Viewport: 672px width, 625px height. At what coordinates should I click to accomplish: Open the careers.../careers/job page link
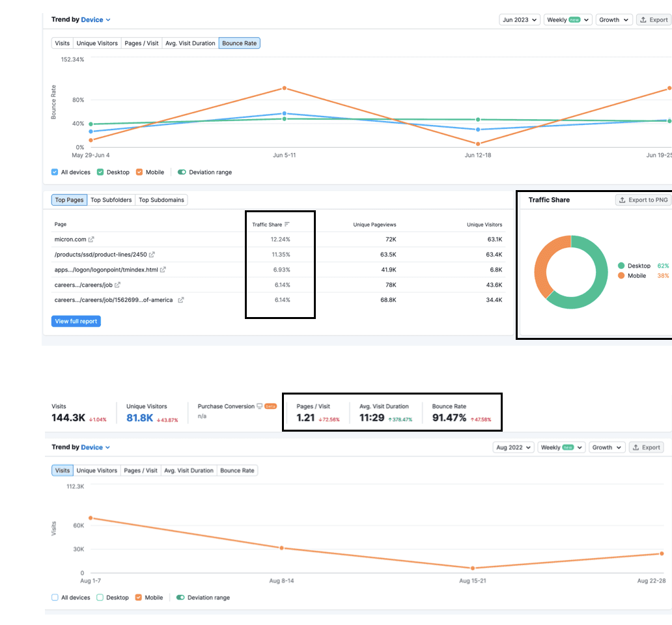83,285
